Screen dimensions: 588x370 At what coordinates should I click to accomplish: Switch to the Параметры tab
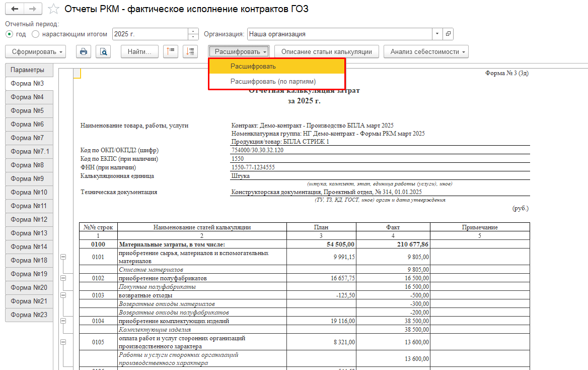click(x=29, y=70)
